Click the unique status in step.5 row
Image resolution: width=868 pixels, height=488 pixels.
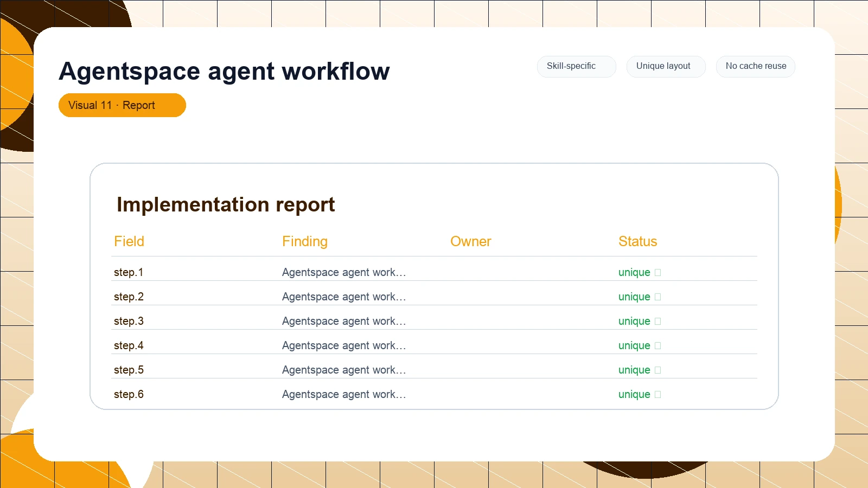(634, 370)
